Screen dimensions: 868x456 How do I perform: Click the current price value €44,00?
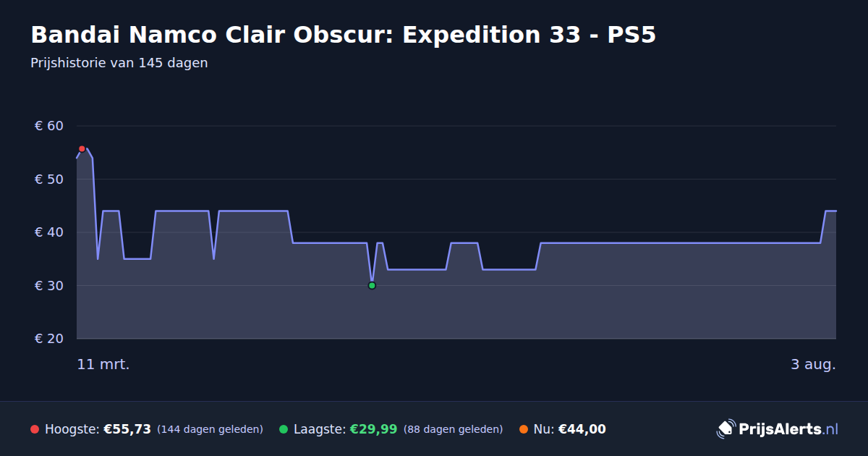pos(582,429)
